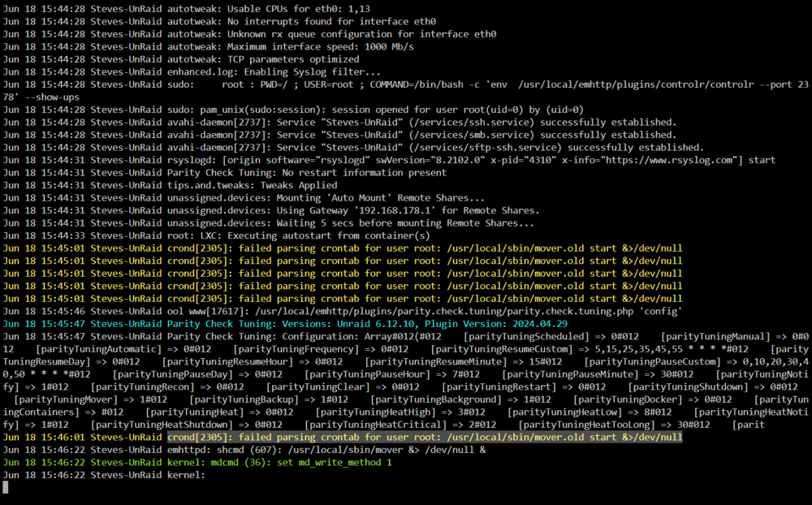Select swVersion value '8.2102.0'
Screen dimensions: 812x505
click(458, 160)
